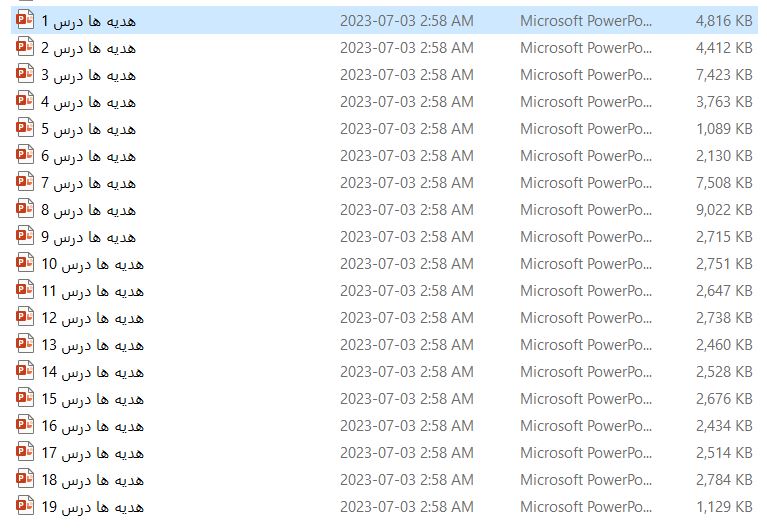This screenshot has height=532, width=767.
Task: Click the 4,412 KB size value
Action: coord(724,47)
